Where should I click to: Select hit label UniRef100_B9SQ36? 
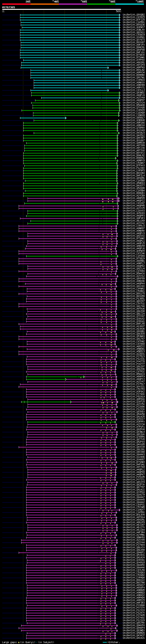pyautogui.click(x=134, y=25)
